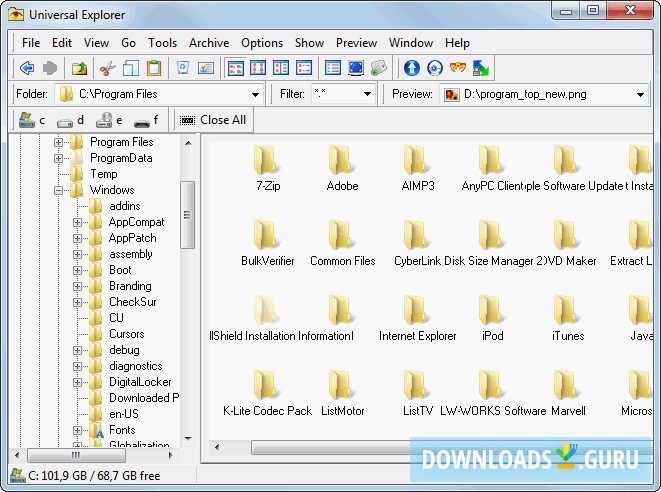Viewport: 661px width, 492px height.
Task: Select the Internet Explorer folder
Action: [x=417, y=318]
